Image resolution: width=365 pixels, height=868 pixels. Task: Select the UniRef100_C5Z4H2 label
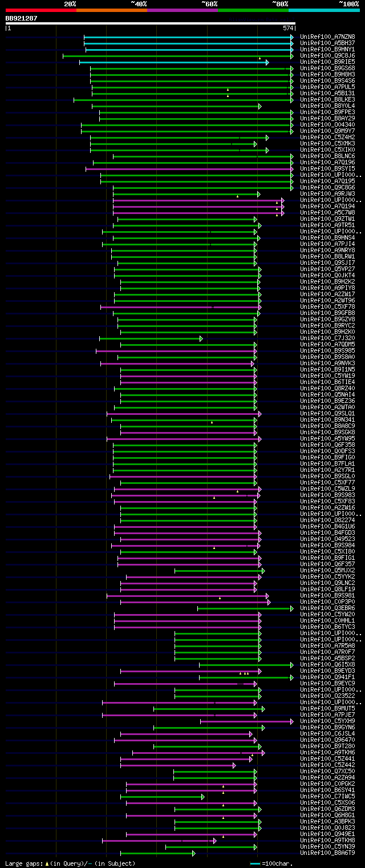coord(327,137)
